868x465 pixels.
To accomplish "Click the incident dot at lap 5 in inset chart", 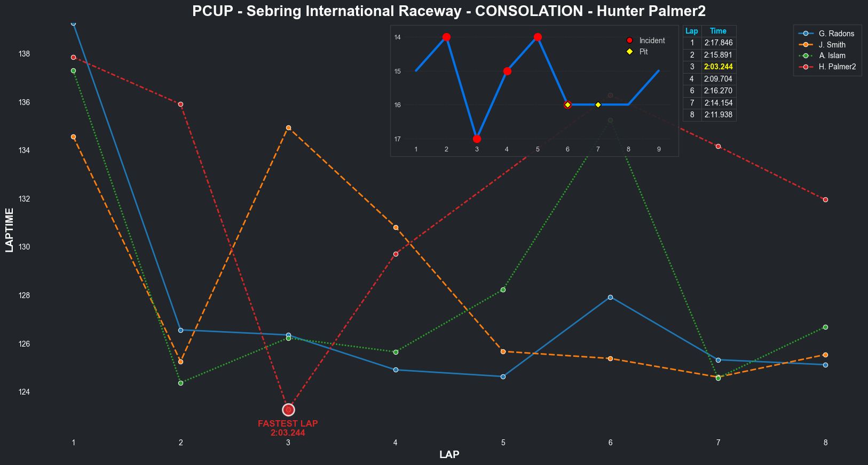I will 538,37.
